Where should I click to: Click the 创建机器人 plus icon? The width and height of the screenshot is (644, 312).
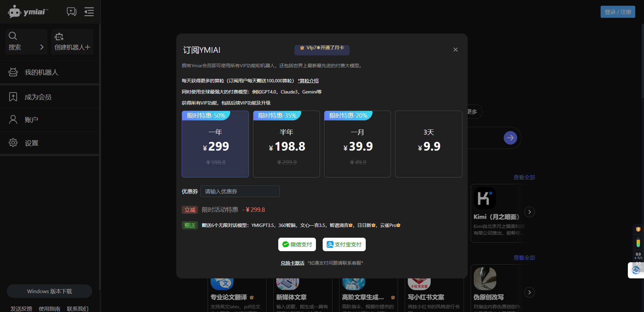coord(59,36)
